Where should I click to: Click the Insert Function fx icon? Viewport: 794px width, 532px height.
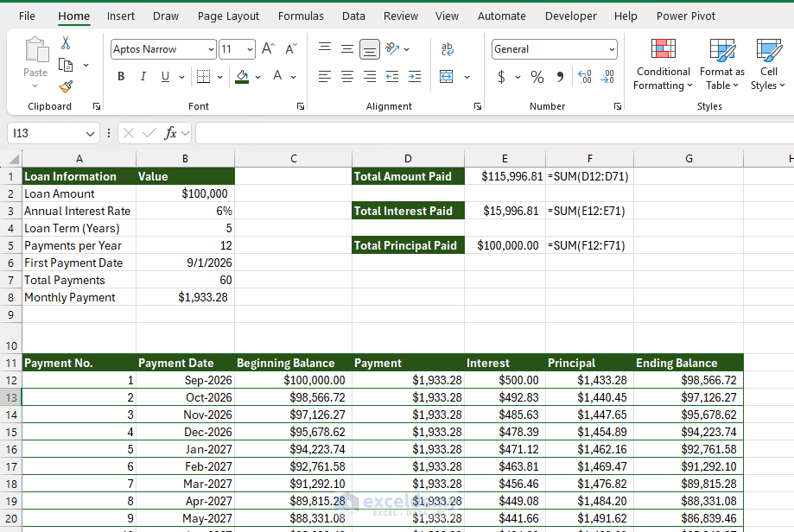[x=171, y=133]
